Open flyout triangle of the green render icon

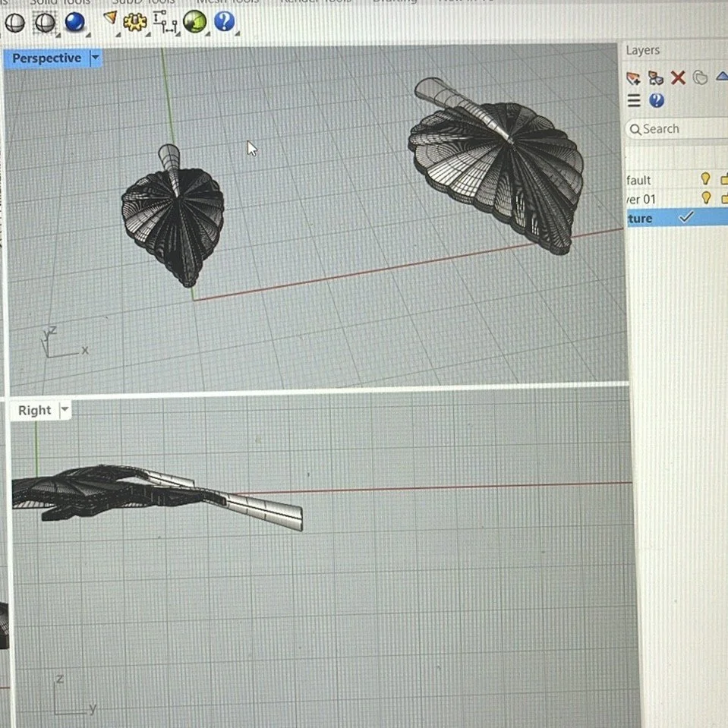(x=207, y=34)
